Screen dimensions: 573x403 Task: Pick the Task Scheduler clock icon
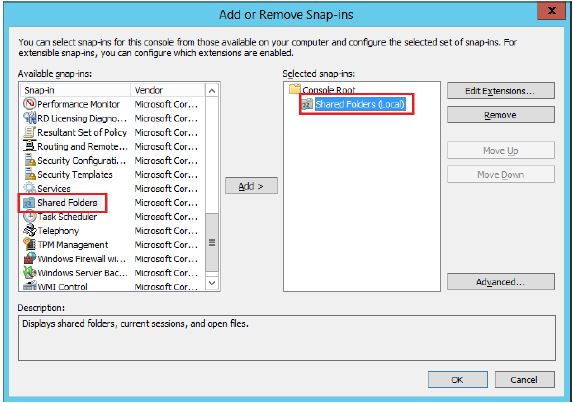tap(29, 216)
